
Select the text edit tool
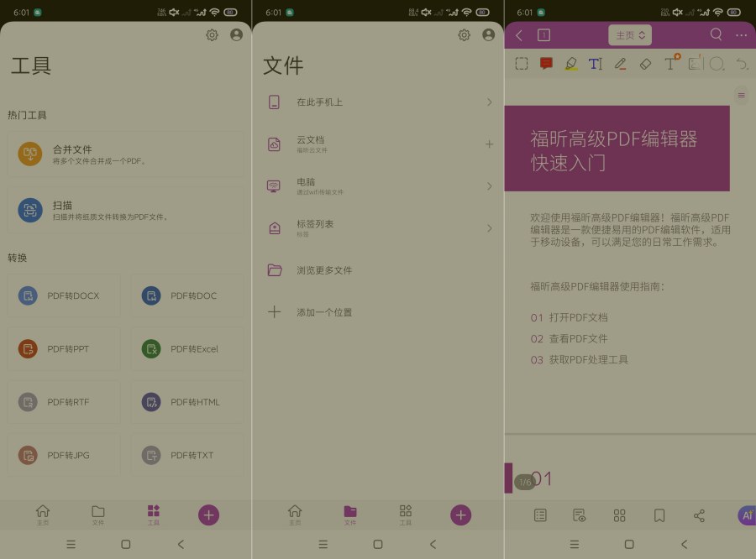[596, 64]
